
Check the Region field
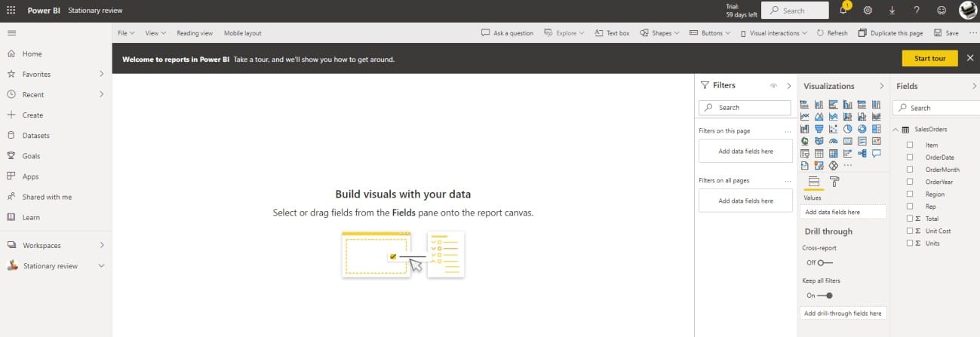tap(910, 194)
